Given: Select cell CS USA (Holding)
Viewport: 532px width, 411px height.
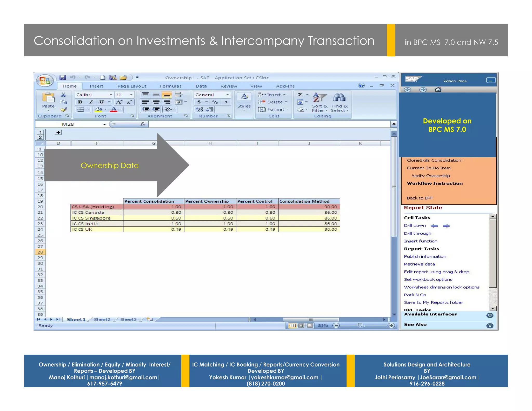Looking at the screenshot, I should 97,207.
